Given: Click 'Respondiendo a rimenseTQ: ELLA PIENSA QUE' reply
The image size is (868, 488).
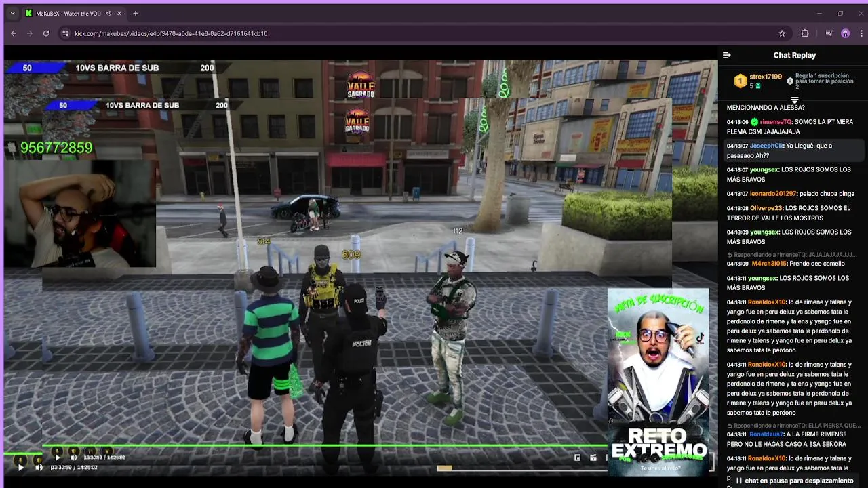Looking at the screenshot, I should pos(793,426).
